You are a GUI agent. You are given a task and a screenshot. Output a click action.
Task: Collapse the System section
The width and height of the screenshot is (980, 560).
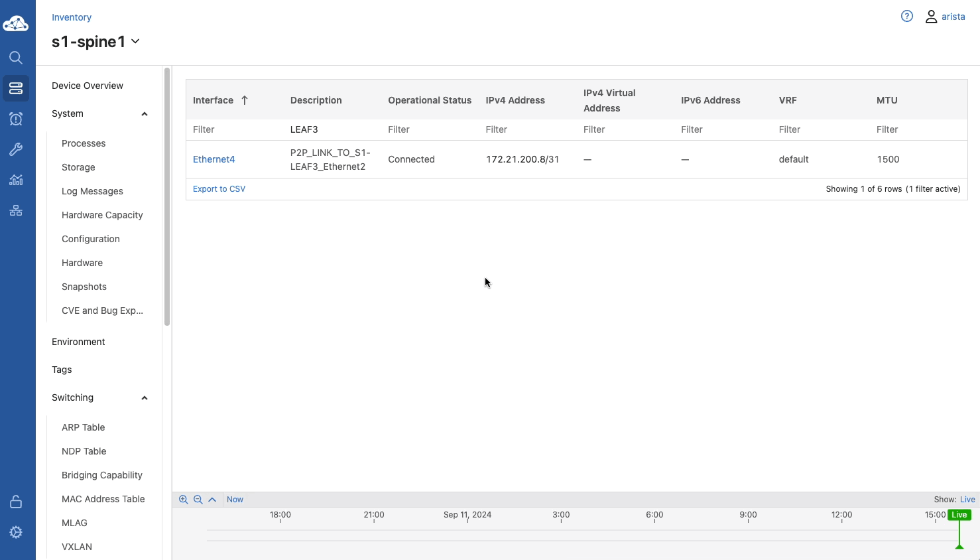(x=144, y=114)
